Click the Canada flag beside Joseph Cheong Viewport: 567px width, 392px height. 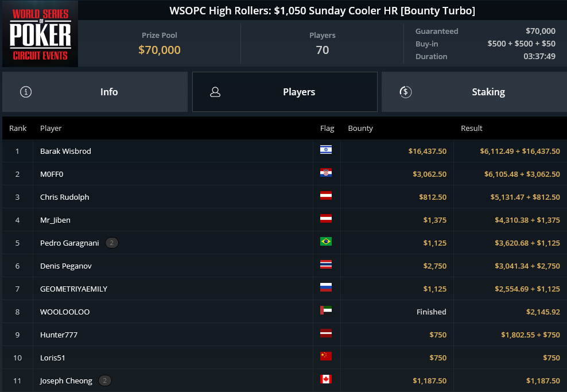coord(326,379)
